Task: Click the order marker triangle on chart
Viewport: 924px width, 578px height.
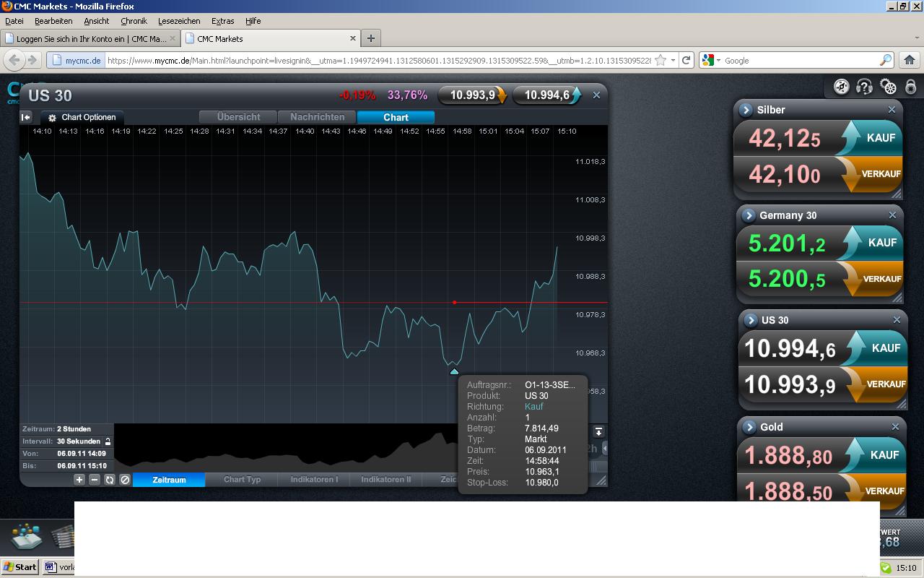Action: click(454, 371)
